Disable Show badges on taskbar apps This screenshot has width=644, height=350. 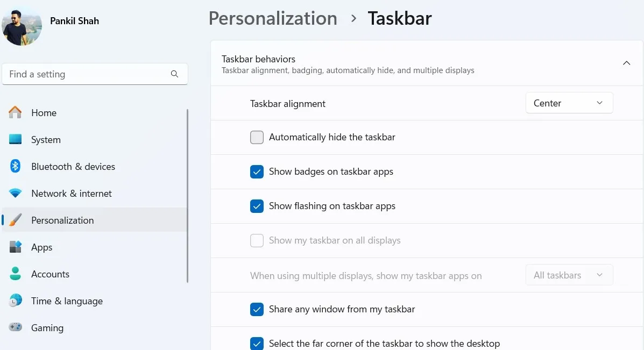tap(257, 172)
